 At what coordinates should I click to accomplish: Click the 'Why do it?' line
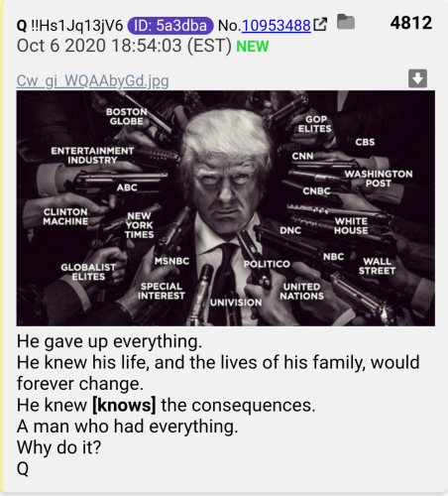click(x=58, y=447)
